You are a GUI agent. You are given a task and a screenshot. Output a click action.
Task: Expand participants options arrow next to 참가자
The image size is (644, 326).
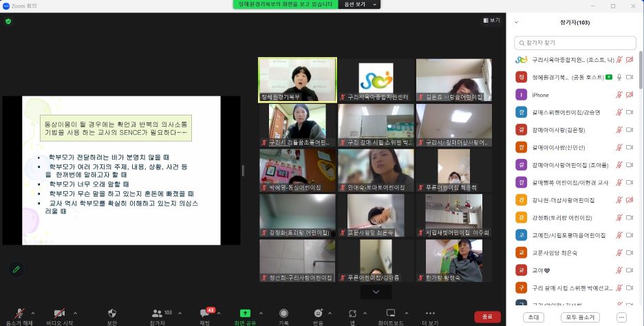pyautogui.click(x=180, y=313)
